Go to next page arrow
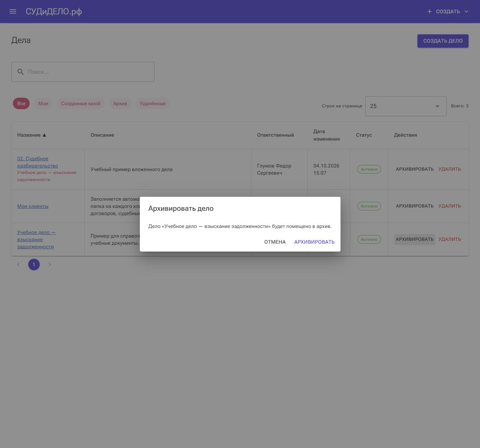480x448 pixels. [50, 264]
